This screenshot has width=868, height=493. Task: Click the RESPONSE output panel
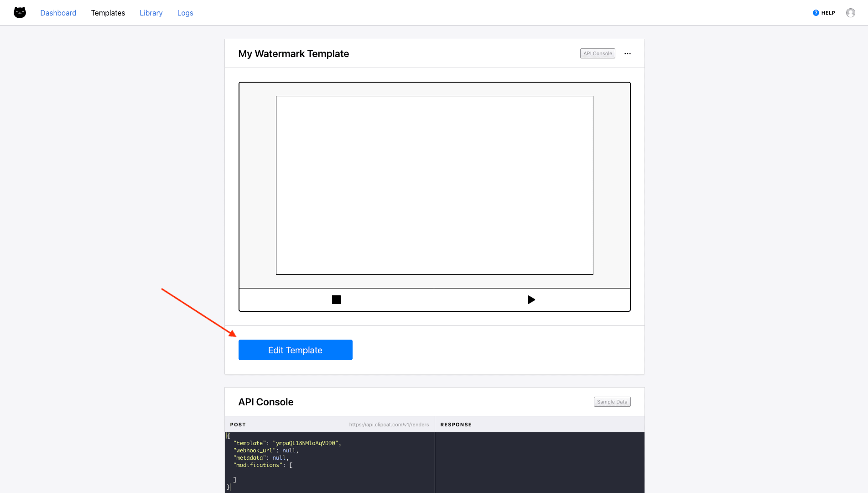(540, 462)
